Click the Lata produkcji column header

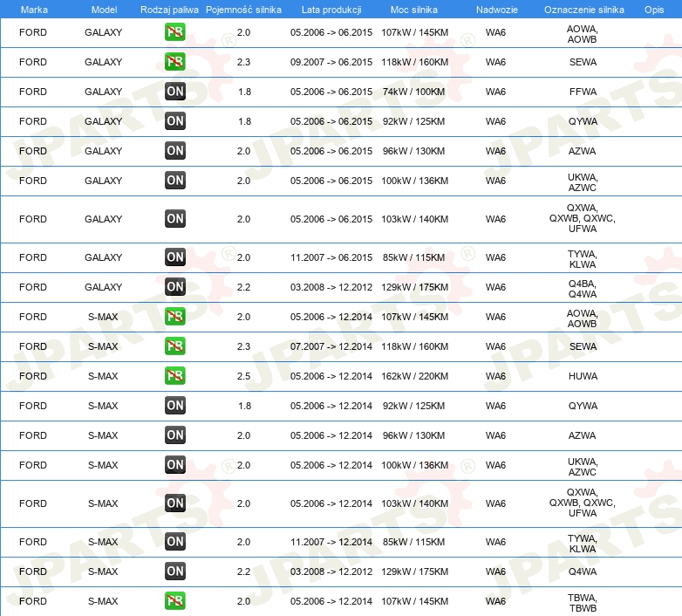(x=331, y=10)
